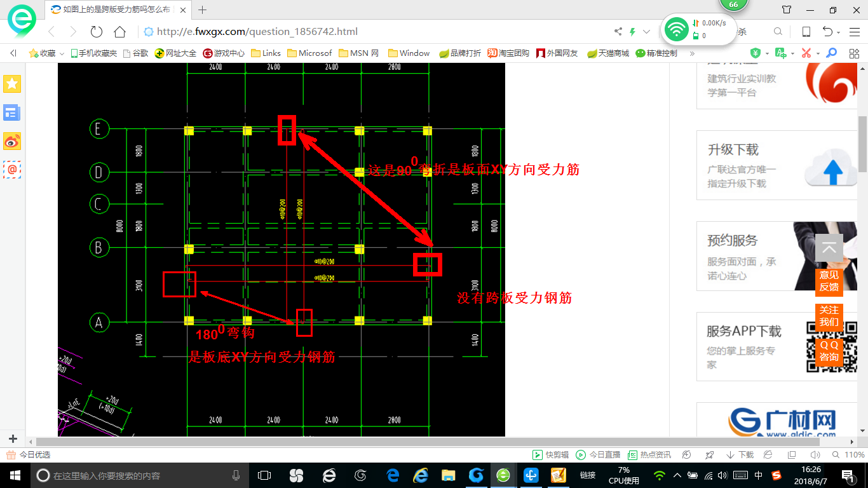Expand the 收藏 dropdown arrow
Viewport: 868px width, 488px height.
click(62, 53)
